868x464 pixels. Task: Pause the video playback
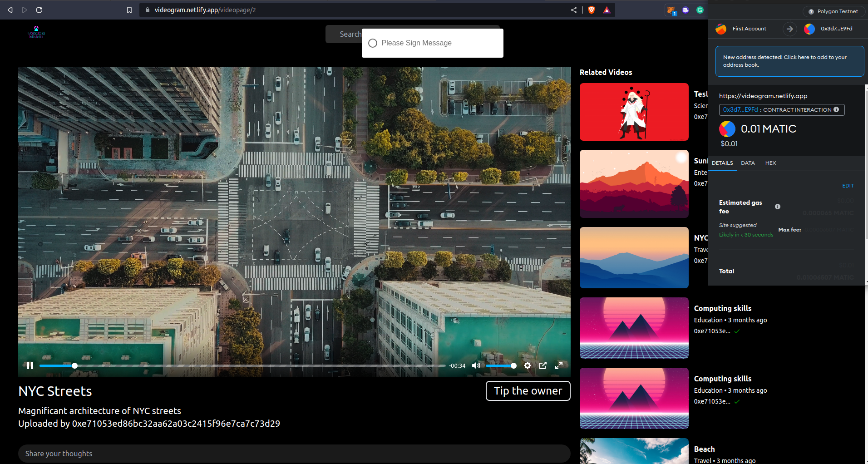tap(30, 365)
